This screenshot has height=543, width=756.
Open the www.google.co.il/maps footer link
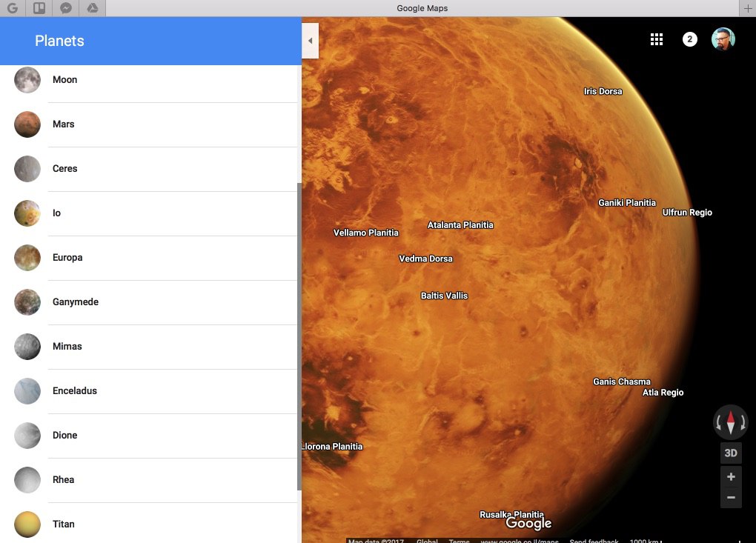(520, 541)
